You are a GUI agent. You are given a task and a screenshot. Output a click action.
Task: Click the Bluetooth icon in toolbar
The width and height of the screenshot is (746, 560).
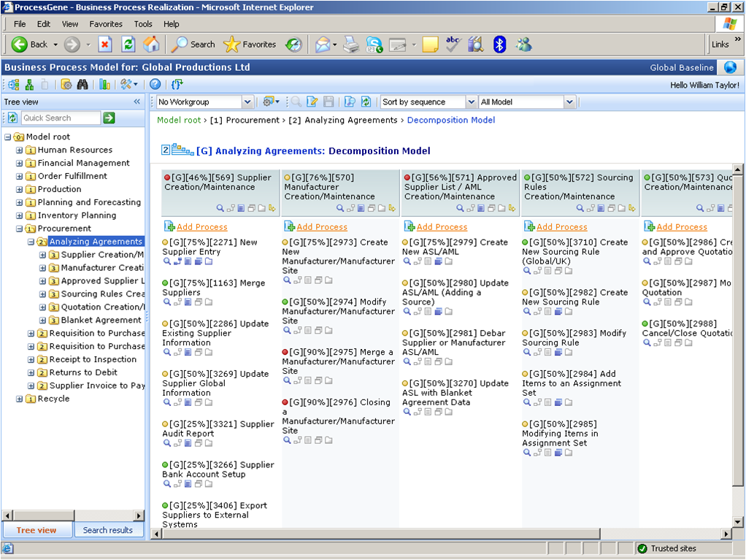[x=499, y=45]
